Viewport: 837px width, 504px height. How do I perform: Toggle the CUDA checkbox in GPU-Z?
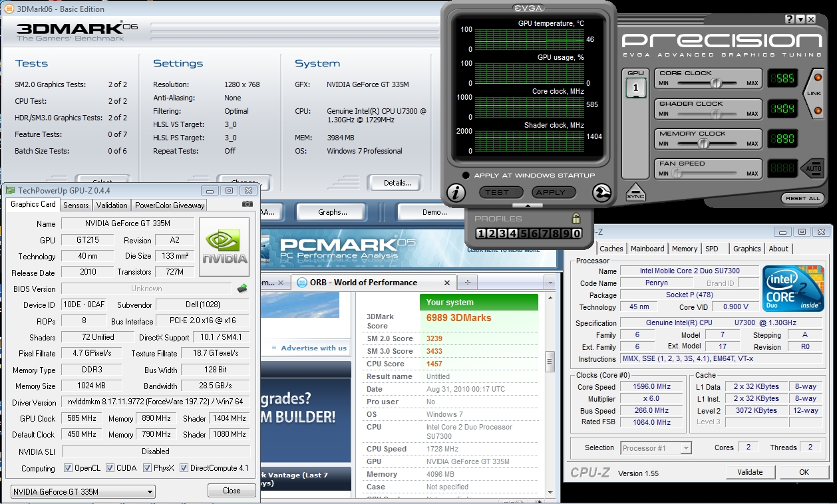point(110,468)
